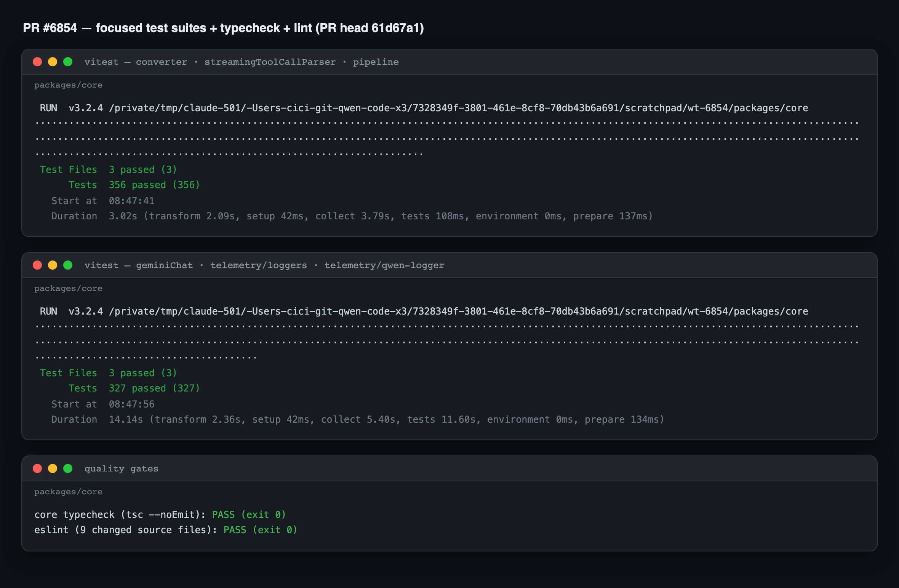Click RUN v3.2.4 path line in converter window

pos(424,108)
